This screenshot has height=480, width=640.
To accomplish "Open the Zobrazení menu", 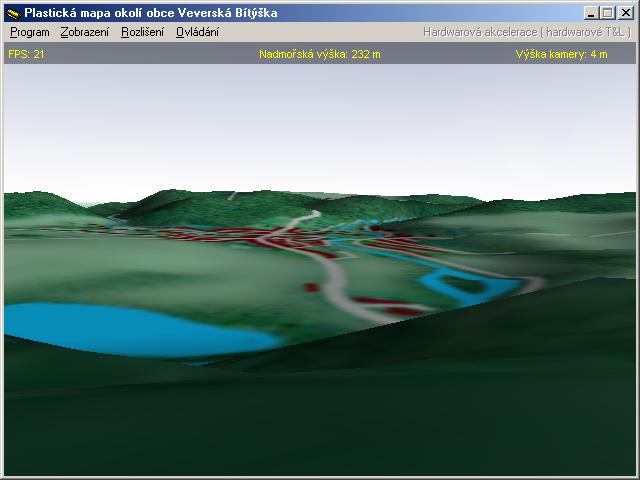I will click(85, 32).
